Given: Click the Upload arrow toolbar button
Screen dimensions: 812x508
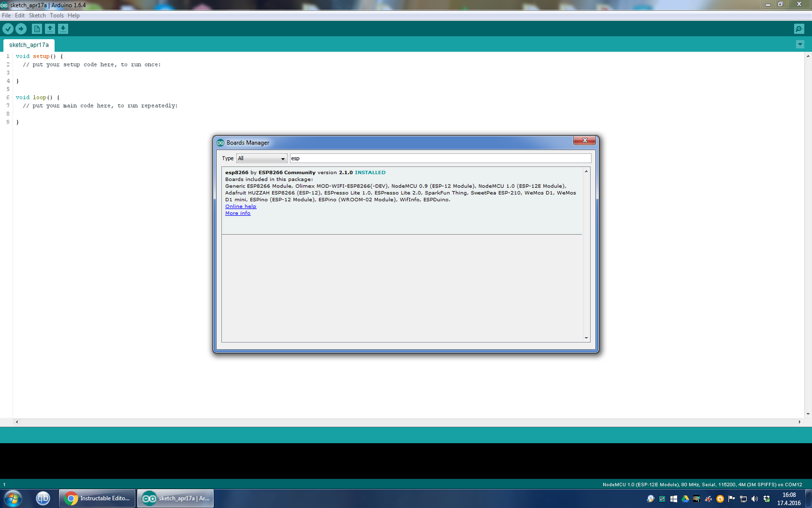Looking at the screenshot, I should click(x=21, y=29).
